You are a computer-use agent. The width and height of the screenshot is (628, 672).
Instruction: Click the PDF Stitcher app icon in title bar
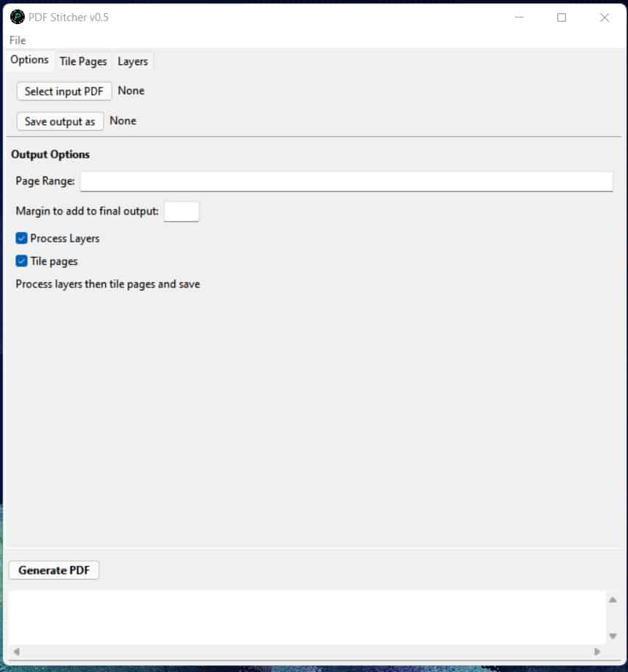18,18
